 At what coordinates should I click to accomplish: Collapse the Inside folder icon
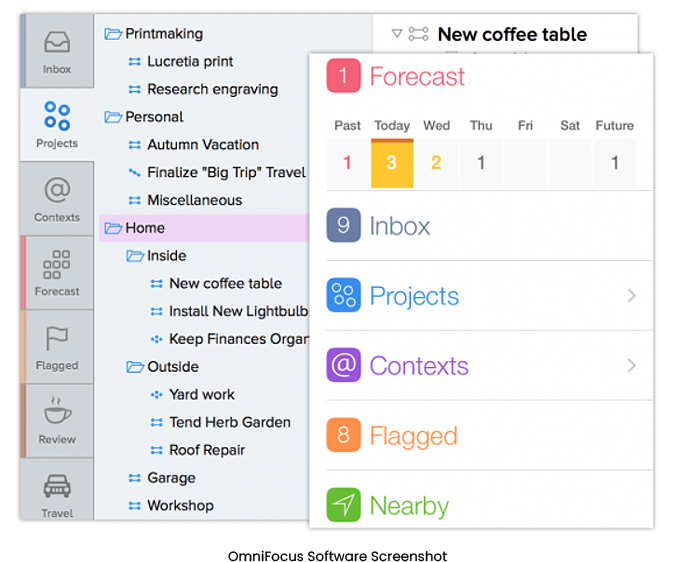(135, 255)
